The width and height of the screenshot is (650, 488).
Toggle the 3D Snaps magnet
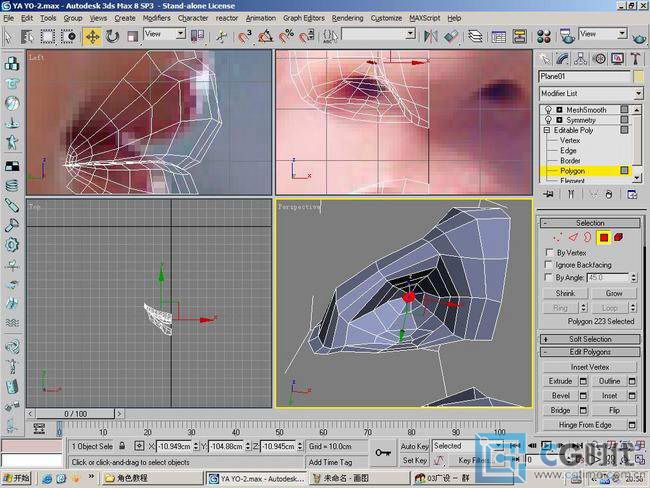245,37
